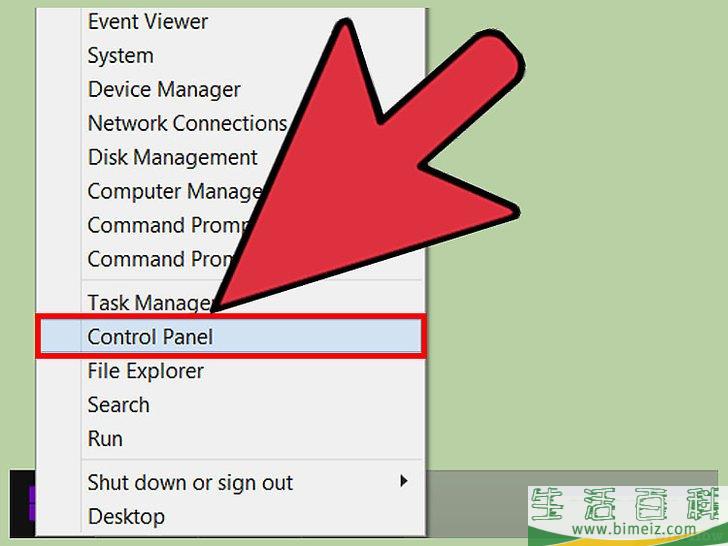Click the highlighted Control Panel item
The height and width of the screenshot is (546, 728).
(230, 337)
